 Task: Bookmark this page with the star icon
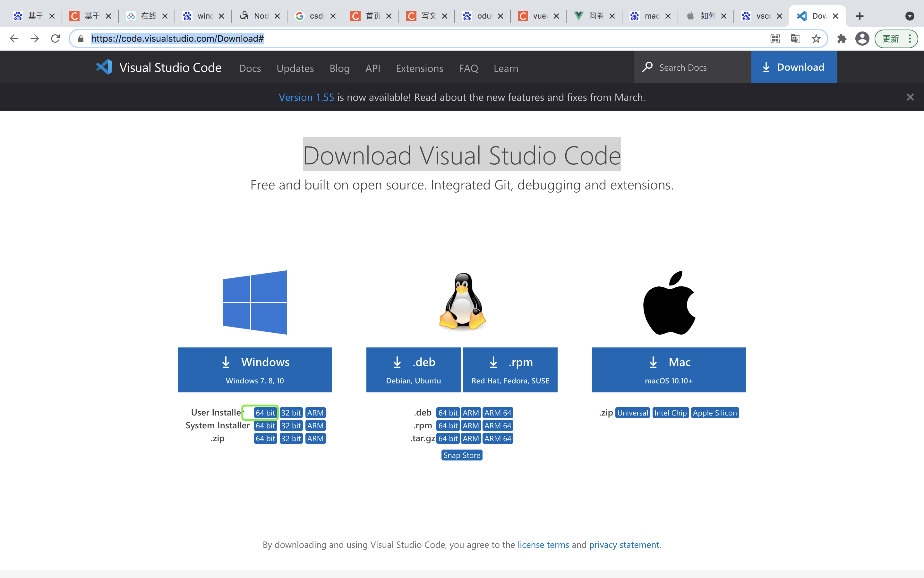click(x=816, y=39)
